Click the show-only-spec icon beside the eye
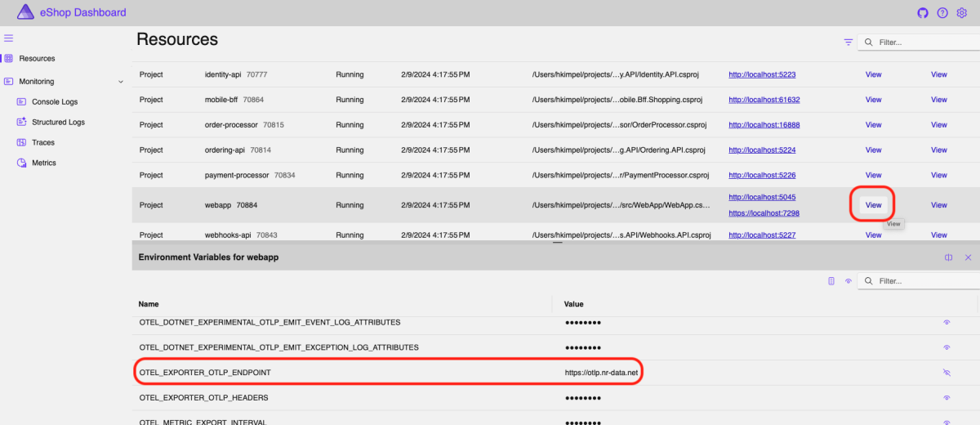The height and width of the screenshot is (425, 980). (831, 281)
